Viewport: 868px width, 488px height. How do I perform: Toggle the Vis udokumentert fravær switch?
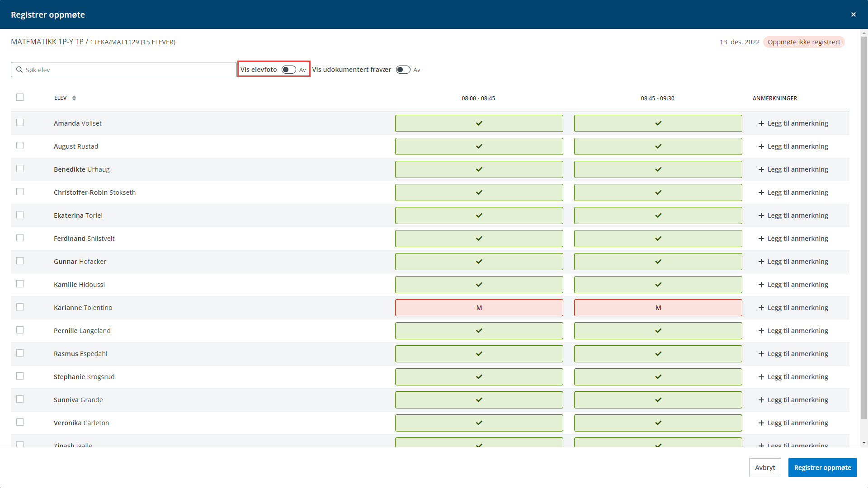403,70
